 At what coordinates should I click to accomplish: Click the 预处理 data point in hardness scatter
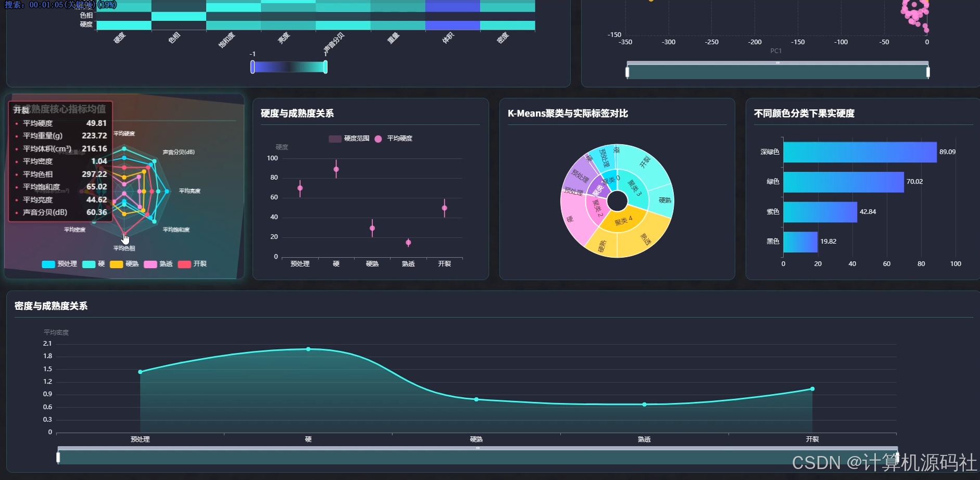(x=300, y=188)
